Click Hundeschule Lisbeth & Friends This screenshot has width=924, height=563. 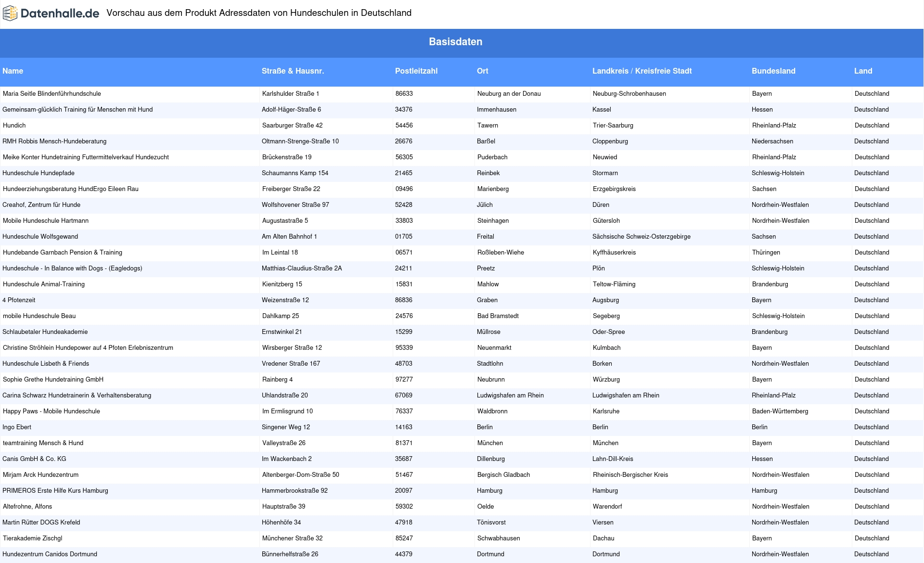pos(46,364)
